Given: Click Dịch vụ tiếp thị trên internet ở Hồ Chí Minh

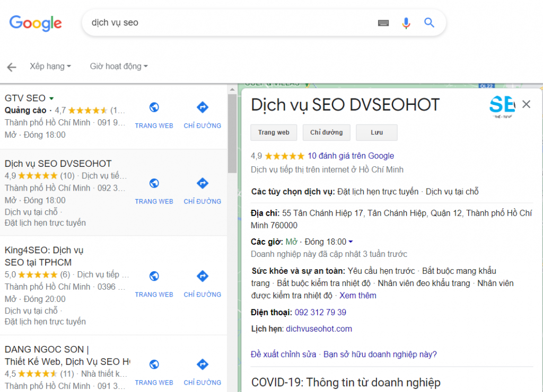Looking at the screenshot, I should 327,170.
